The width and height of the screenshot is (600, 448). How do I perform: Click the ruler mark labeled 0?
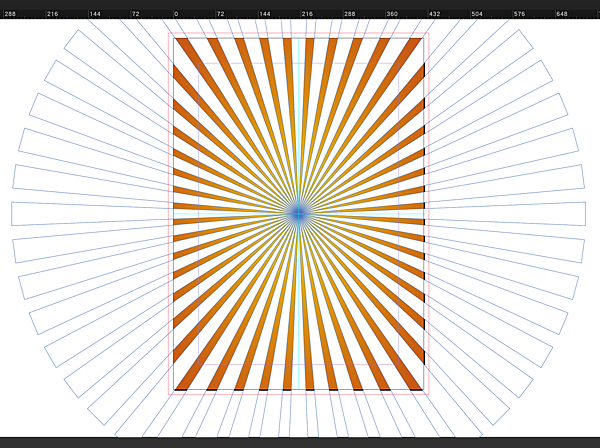(x=176, y=14)
